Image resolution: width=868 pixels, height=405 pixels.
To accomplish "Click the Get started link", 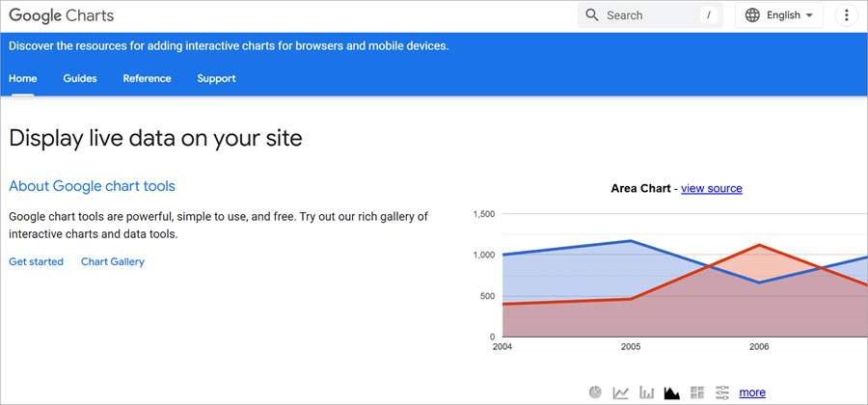I will (36, 261).
